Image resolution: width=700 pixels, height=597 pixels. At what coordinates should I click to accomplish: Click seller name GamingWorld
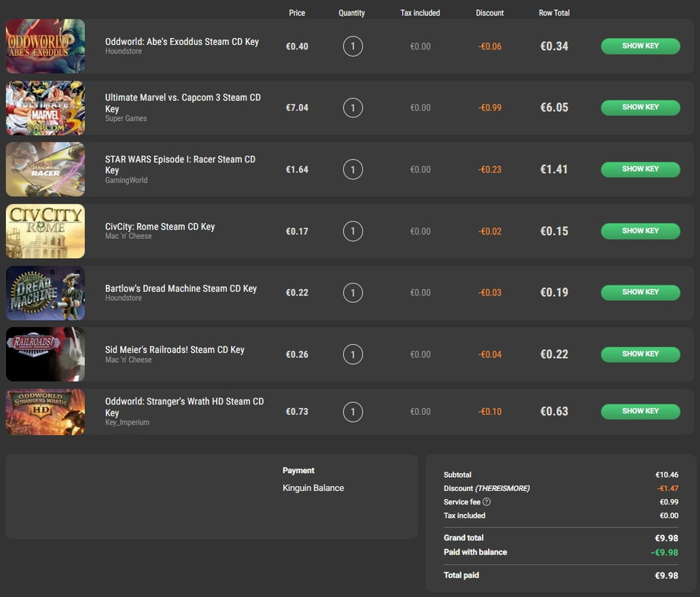click(x=126, y=180)
